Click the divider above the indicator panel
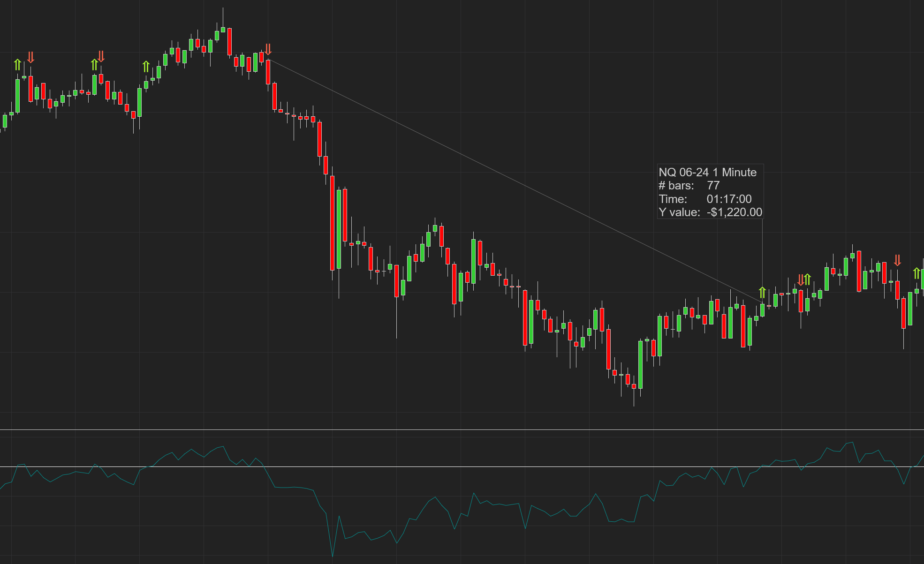924x564 pixels. [x=469, y=429]
